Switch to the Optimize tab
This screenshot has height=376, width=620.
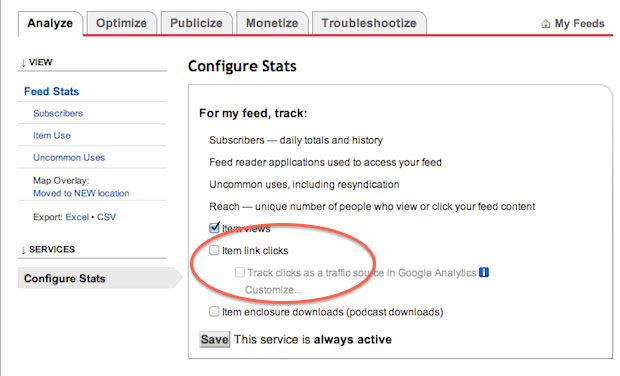(122, 23)
